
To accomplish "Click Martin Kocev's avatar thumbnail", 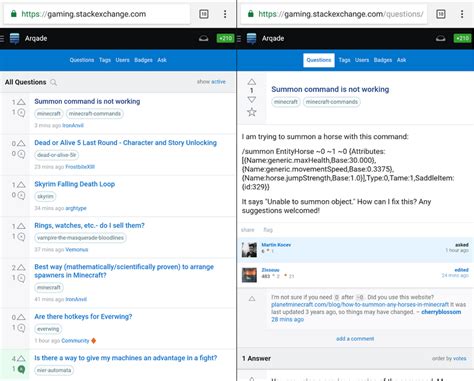I will [249, 250].
